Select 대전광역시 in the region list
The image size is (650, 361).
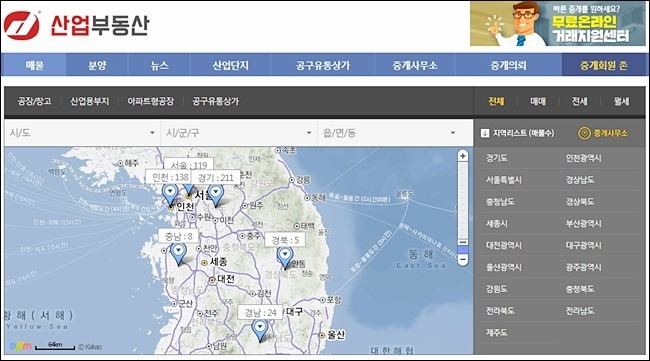pyautogui.click(x=503, y=245)
